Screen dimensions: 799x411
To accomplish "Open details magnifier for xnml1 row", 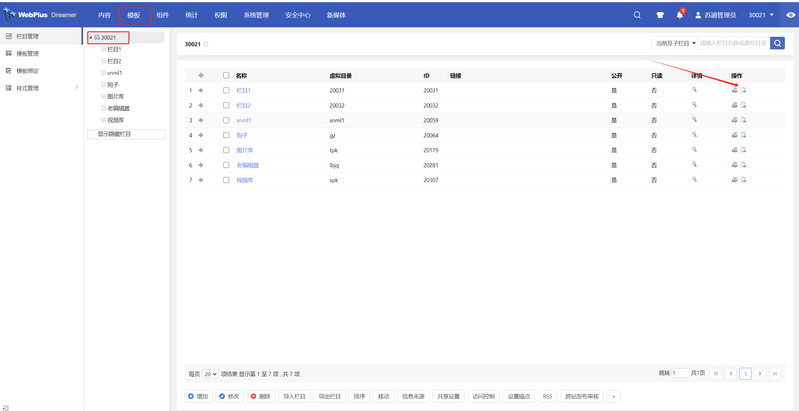I will (694, 120).
